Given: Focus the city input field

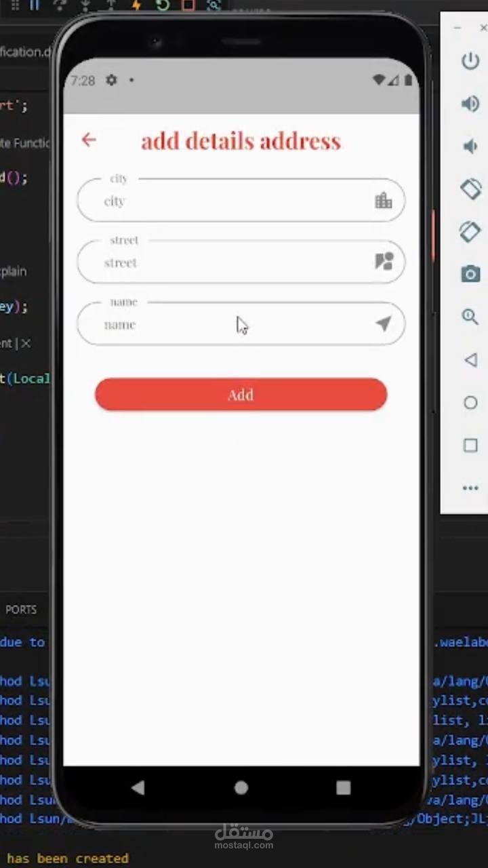Looking at the screenshot, I should [241, 200].
